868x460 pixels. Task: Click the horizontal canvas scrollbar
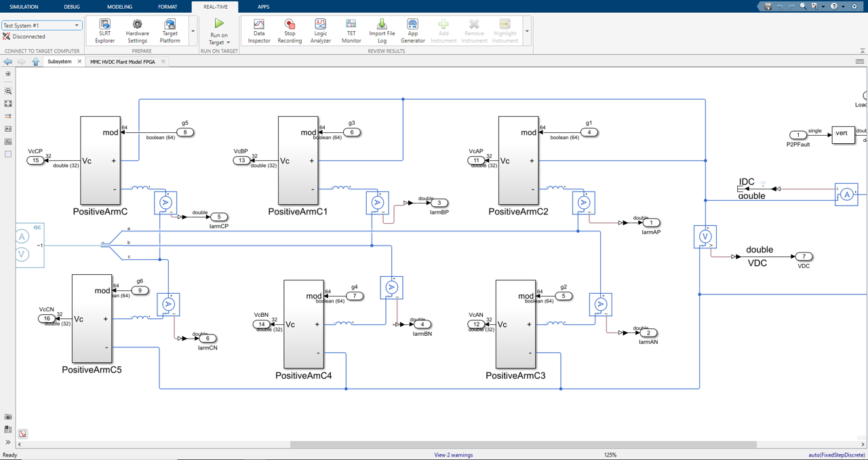tap(523, 444)
